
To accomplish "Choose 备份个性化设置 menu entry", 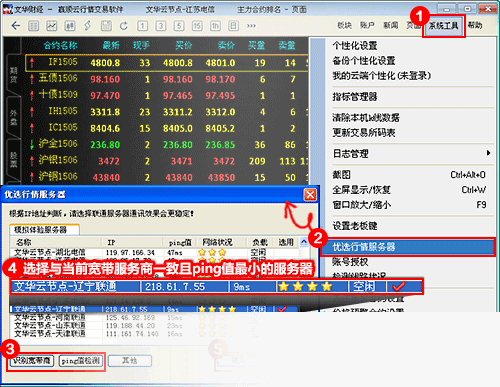I will click(x=364, y=61).
